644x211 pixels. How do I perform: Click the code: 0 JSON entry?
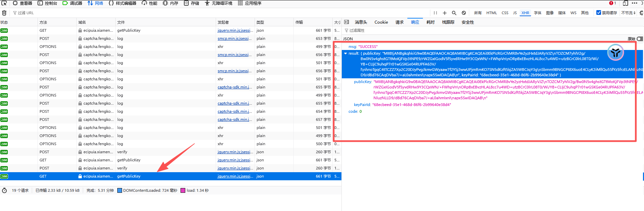tap(355, 111)
